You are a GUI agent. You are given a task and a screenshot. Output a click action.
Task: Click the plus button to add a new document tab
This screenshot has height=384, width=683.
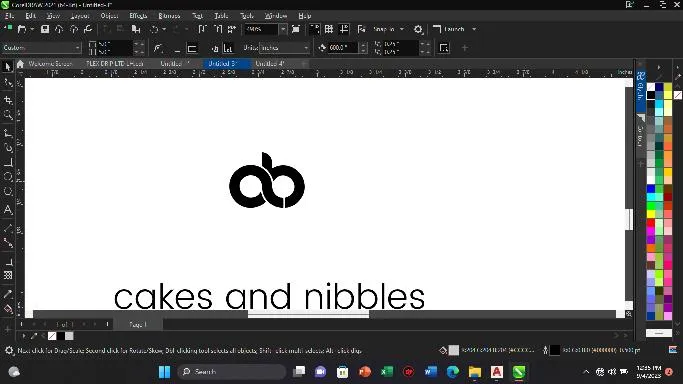click(304, 64)
